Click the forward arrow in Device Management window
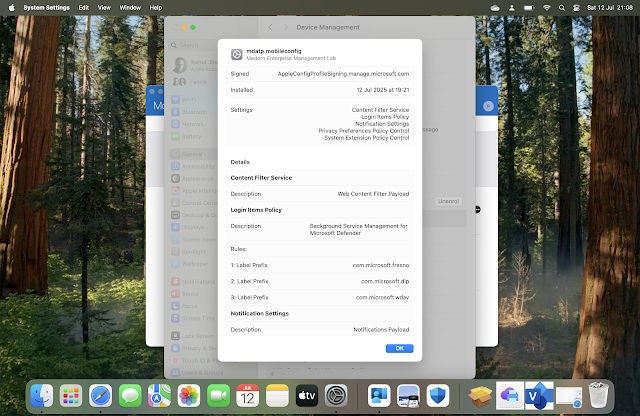This screenshot has height=416, width=640. 286,27
